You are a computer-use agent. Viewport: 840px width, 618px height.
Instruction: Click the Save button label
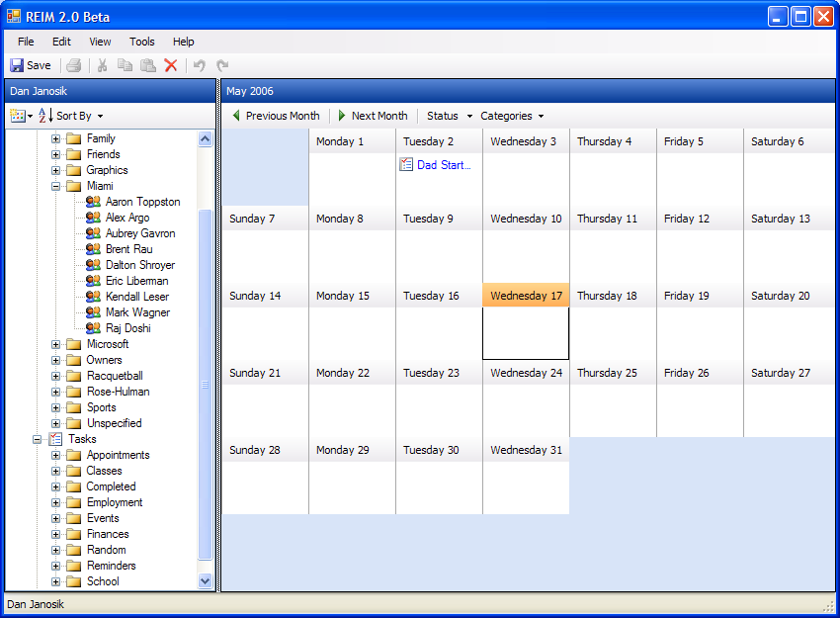tap(39, 65)
